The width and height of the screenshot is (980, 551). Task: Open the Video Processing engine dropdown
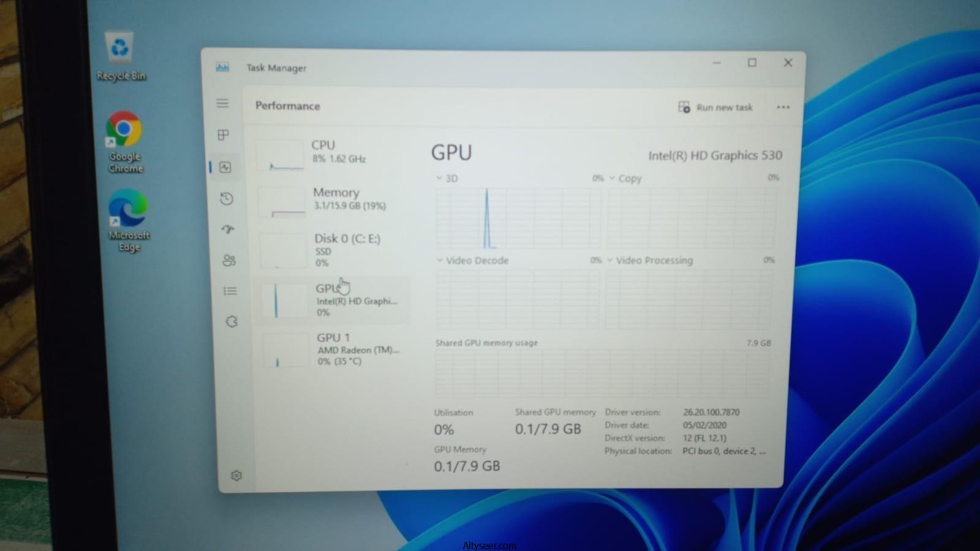coord(610,260)
